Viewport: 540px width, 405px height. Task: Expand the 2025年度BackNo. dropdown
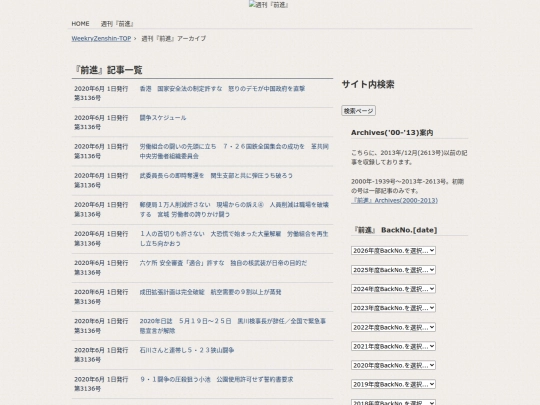point(393,270)
